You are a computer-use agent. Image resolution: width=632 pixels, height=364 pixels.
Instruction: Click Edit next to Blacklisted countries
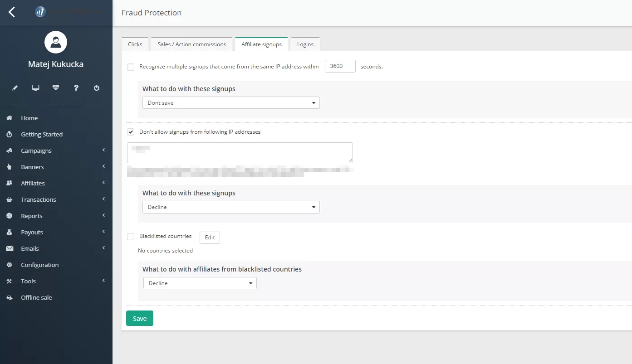[210, 237]
